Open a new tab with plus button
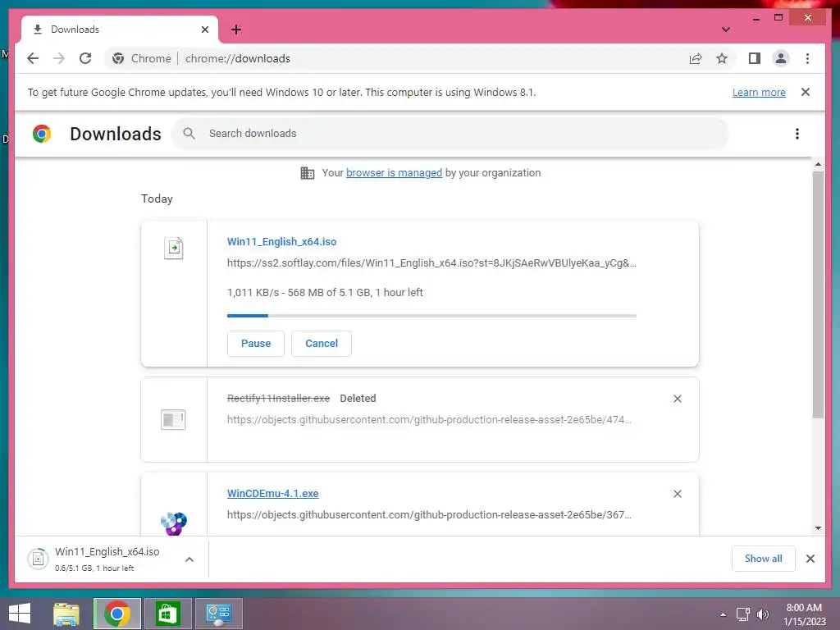The height and width of the screenshot is (630, 840). tap(235, 30)
